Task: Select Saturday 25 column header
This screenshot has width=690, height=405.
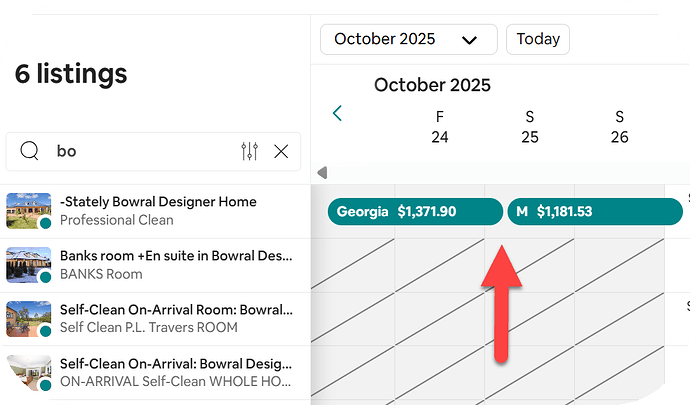Action: click(x=530, y=127)
